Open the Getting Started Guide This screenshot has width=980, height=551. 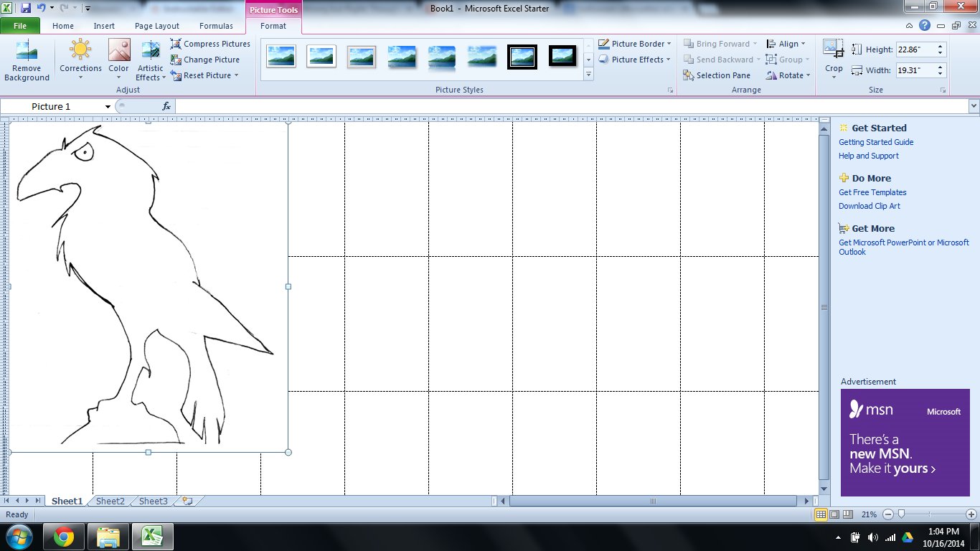pyautogui.click(x=876, y=142)
